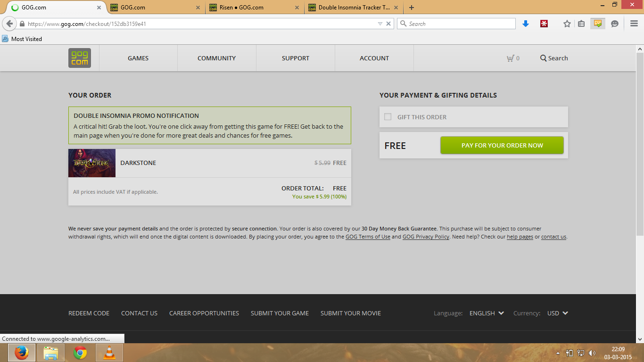Open the Firefox hamburger menu

(634, 24)
